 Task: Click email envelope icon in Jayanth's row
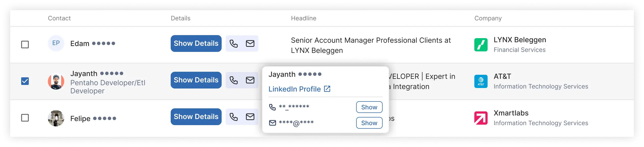click(250, 80)
